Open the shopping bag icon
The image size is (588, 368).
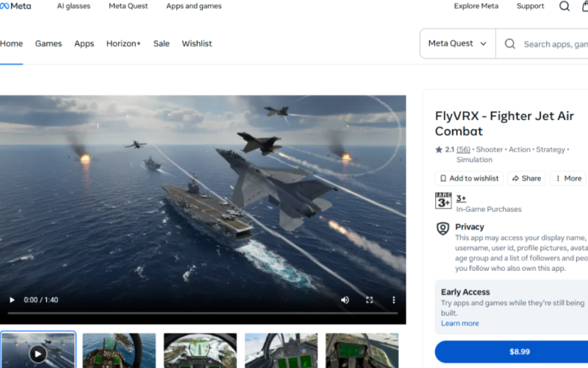point(585,6)
